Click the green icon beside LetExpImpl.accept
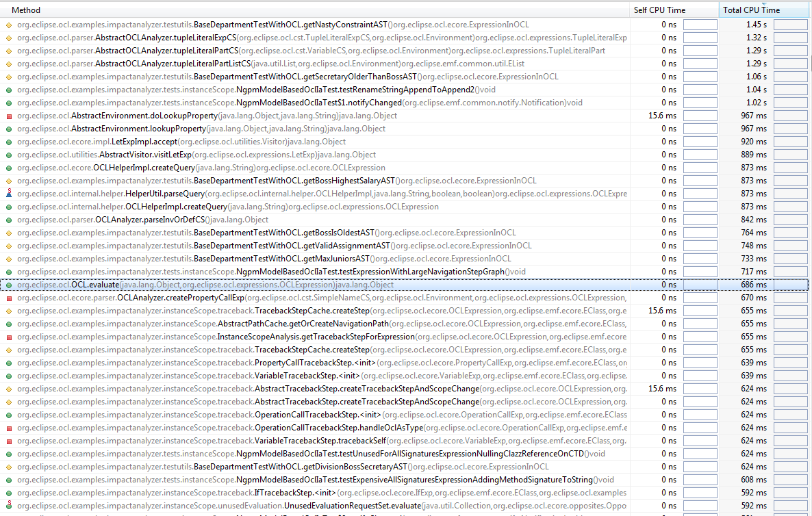Viewport: 812px width, 516px height. (9, 142)
